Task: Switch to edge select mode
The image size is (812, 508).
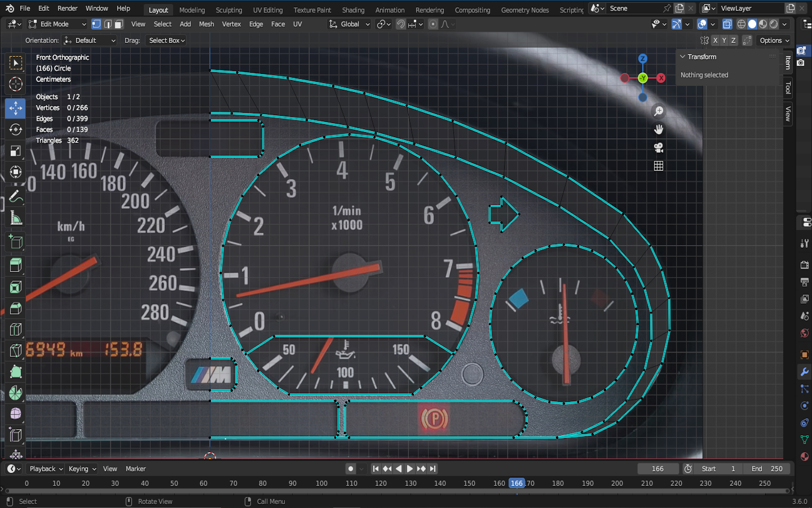Action: [108, 24]
